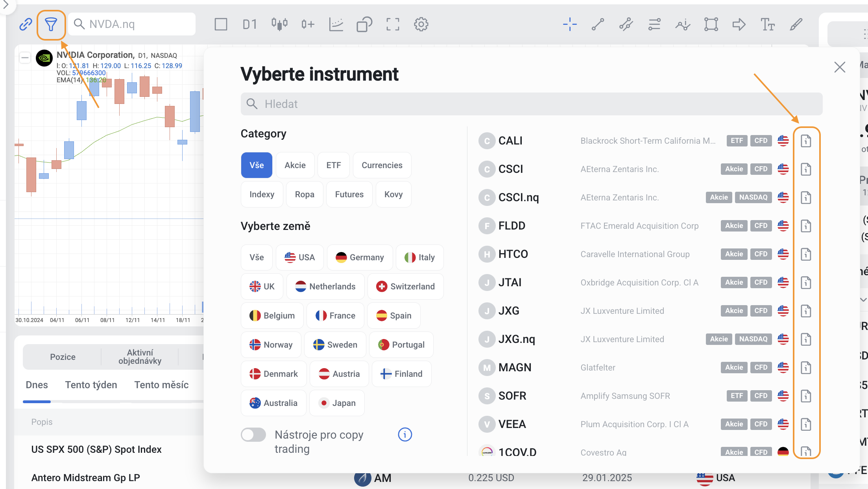
Task: Click the copy trading info icon
Action: (x=405, y=435)
